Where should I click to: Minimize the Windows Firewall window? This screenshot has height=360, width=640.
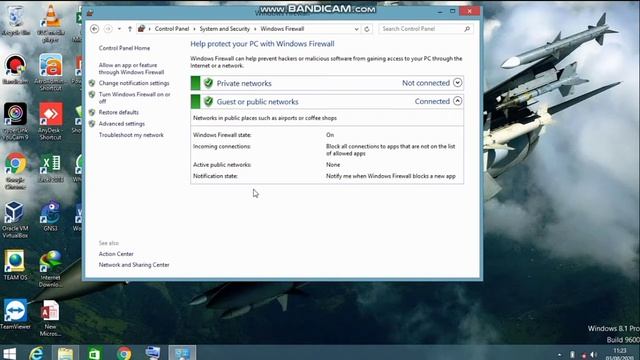pyautogui.click(x=440, y=11)
